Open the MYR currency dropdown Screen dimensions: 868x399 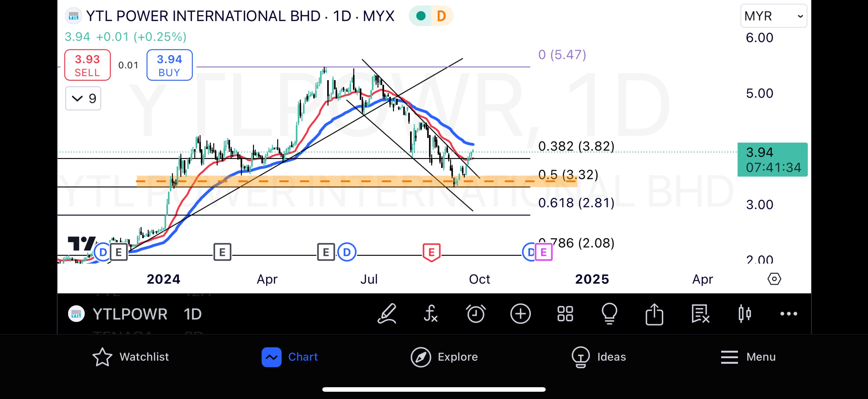773,16
